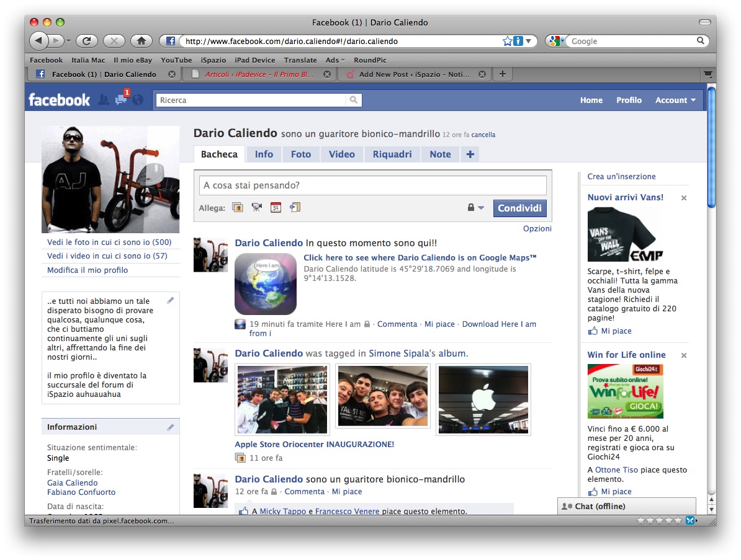Attach an event using the calendar icon
Image resolution: width=741 pixels, height=560 pixels.
tap(276, 208)
